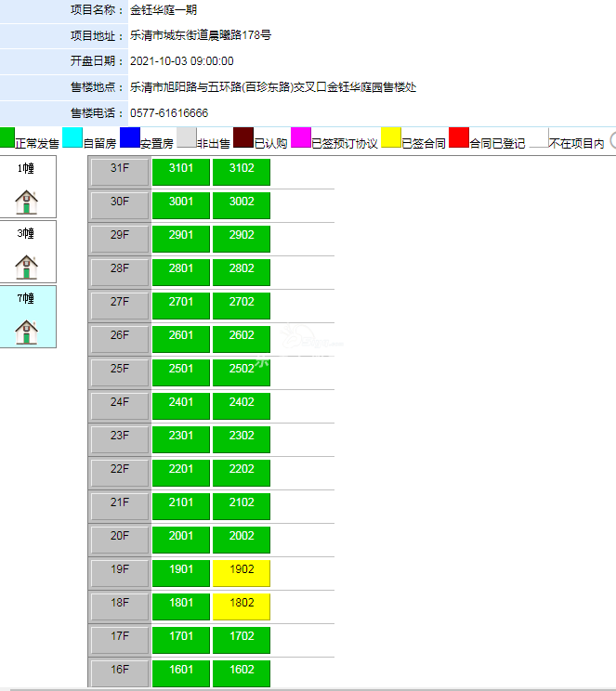Select building 7幢 house icon
Screen dimensions: 616x691
(x=26, y=332)
